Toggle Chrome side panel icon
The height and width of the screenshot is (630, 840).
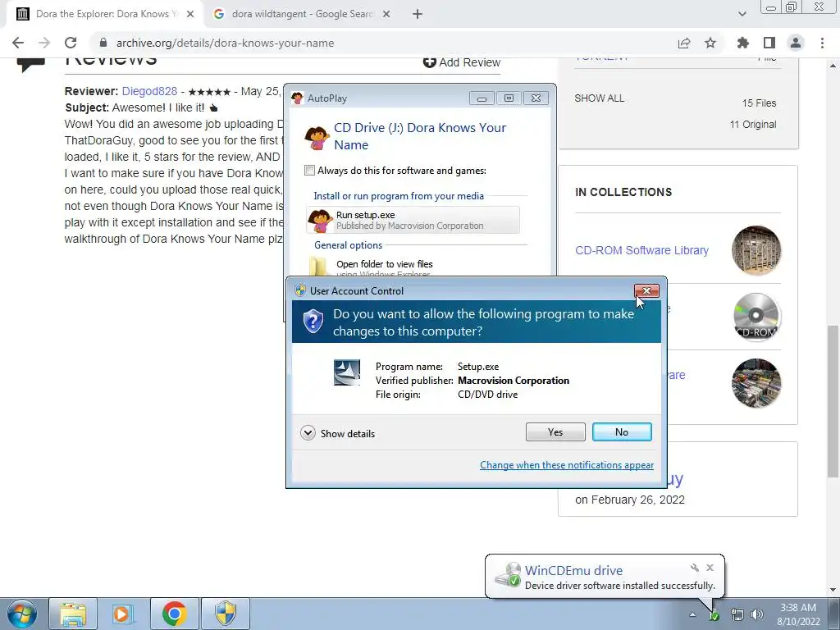click(x=769, y=43)
